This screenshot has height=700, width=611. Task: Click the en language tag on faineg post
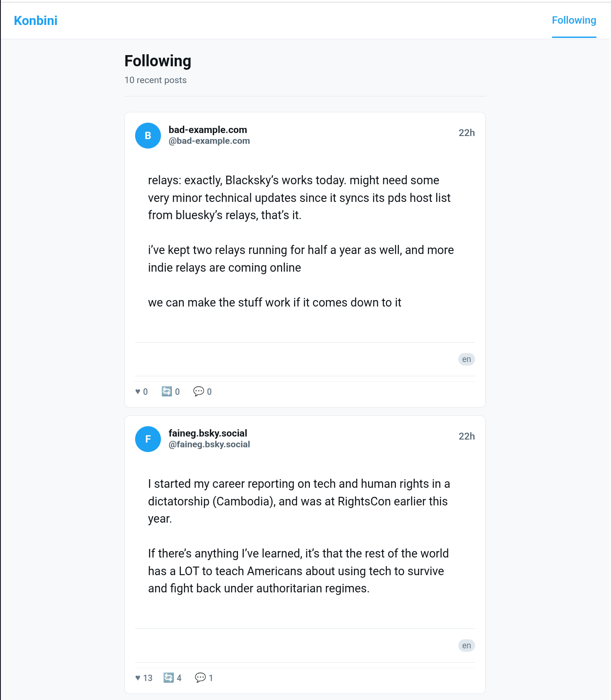click(466, 645)
